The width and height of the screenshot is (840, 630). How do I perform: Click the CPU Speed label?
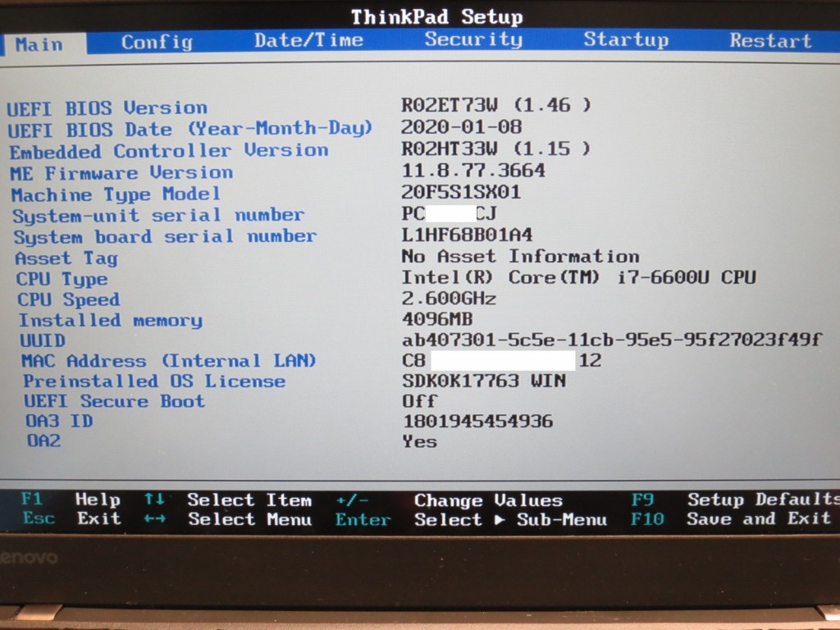pos(69,299)
